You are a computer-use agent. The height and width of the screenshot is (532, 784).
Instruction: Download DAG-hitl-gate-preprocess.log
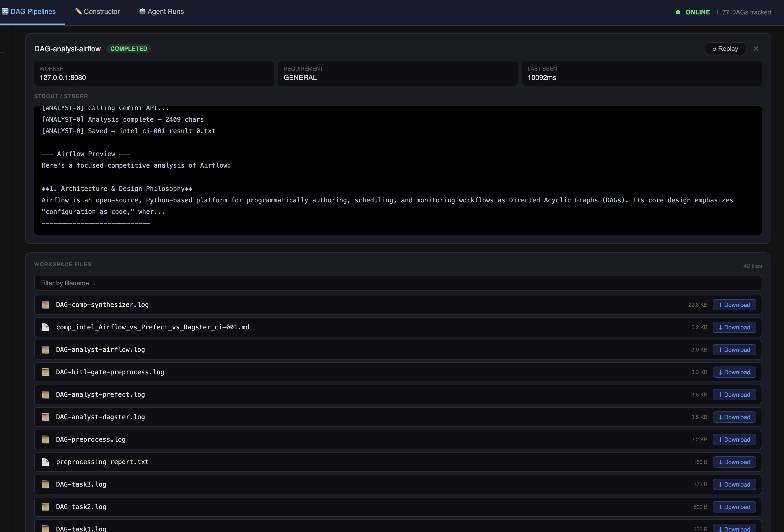tap(734, 372)
